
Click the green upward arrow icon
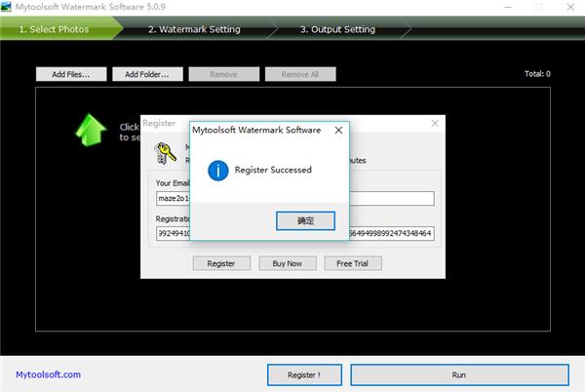[x=91, y=130]
